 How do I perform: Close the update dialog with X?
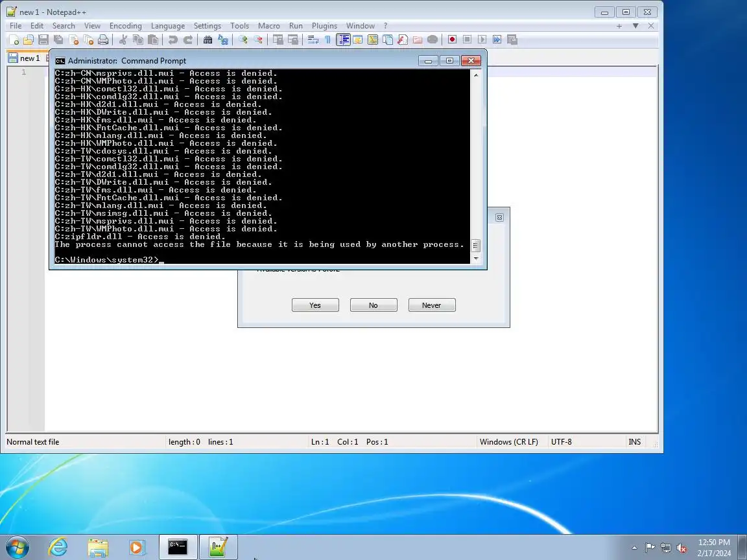[499, 217]
